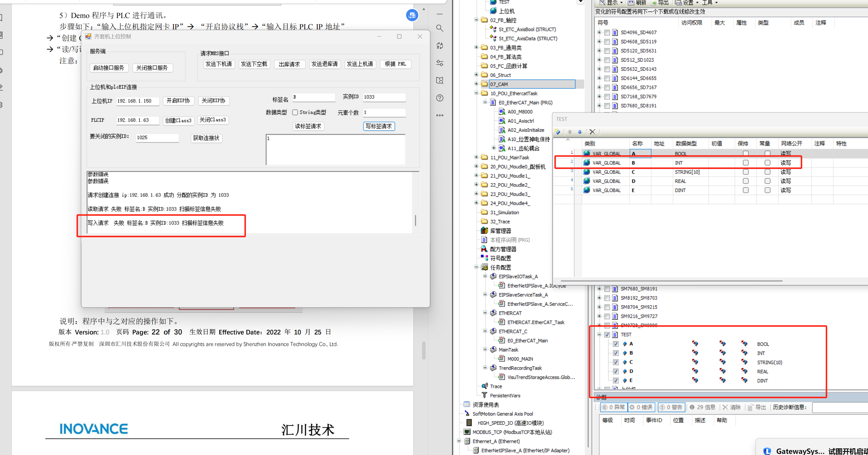Viewport: 868px width, 455px height.
Task: Open 配方管理器 recipe manager icon
Action: tap(484, 249)
